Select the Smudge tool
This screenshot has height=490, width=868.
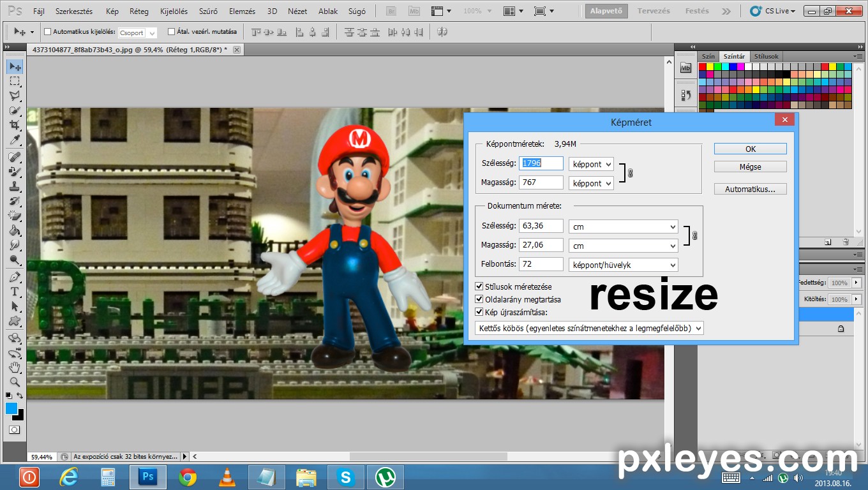point(15,245)
